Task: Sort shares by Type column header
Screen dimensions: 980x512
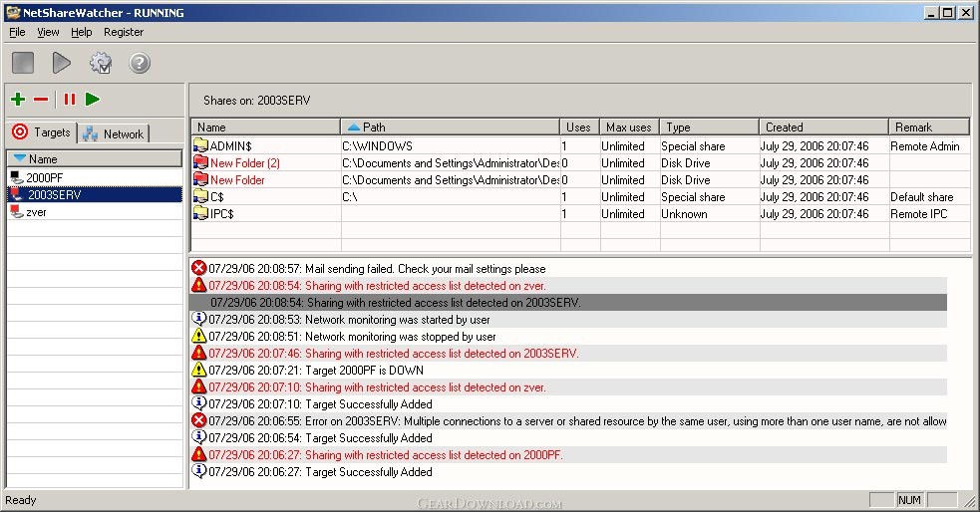Action: point(710,127)
